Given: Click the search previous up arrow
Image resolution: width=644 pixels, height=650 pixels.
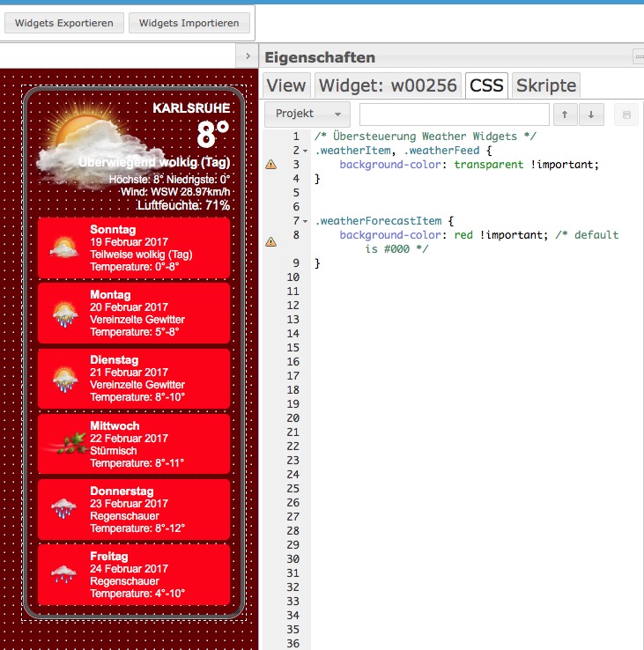Looking at the screenshot, I should point(565,114).
